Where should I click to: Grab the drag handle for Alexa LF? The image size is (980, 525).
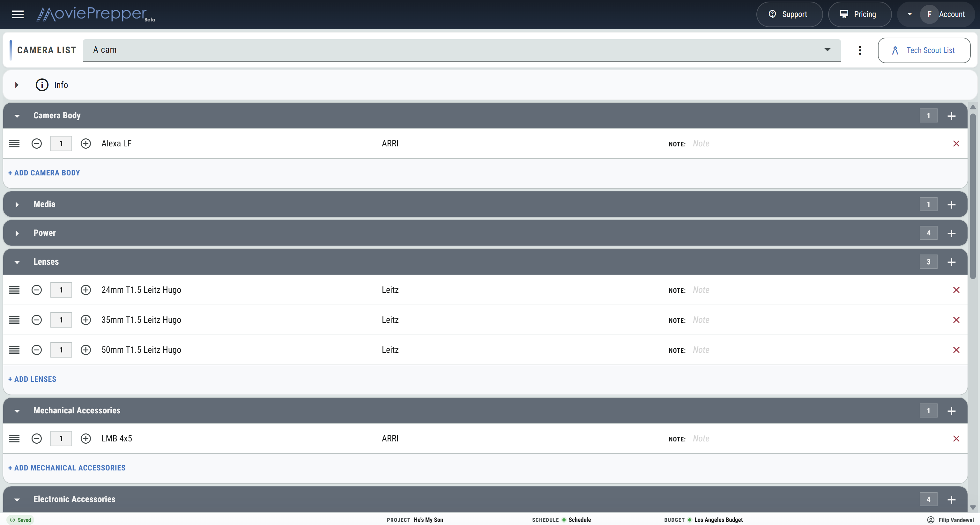pos(14,144)
